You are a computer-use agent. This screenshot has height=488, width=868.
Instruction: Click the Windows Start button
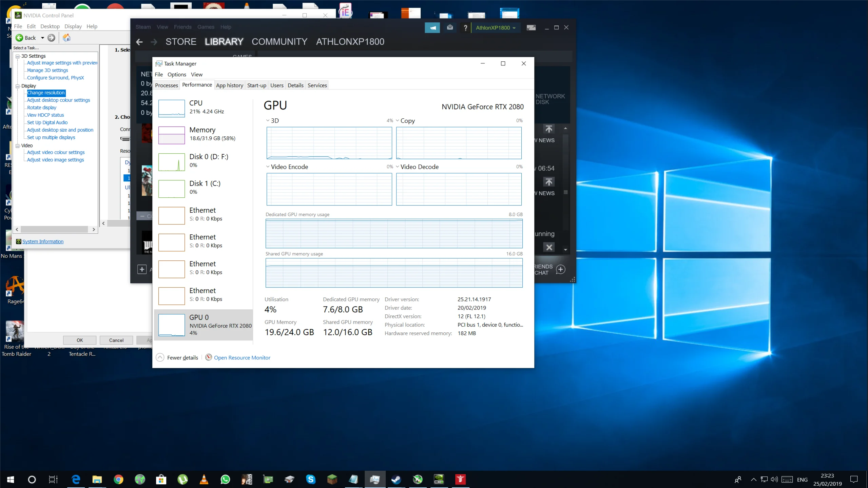pyautogui.click(x=11, y=479)
